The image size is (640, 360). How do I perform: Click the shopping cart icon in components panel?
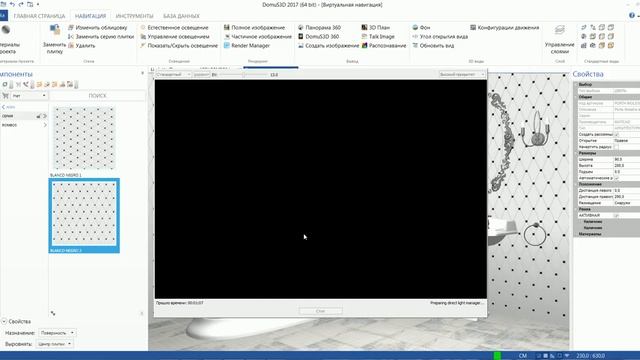tap(5, 96)
